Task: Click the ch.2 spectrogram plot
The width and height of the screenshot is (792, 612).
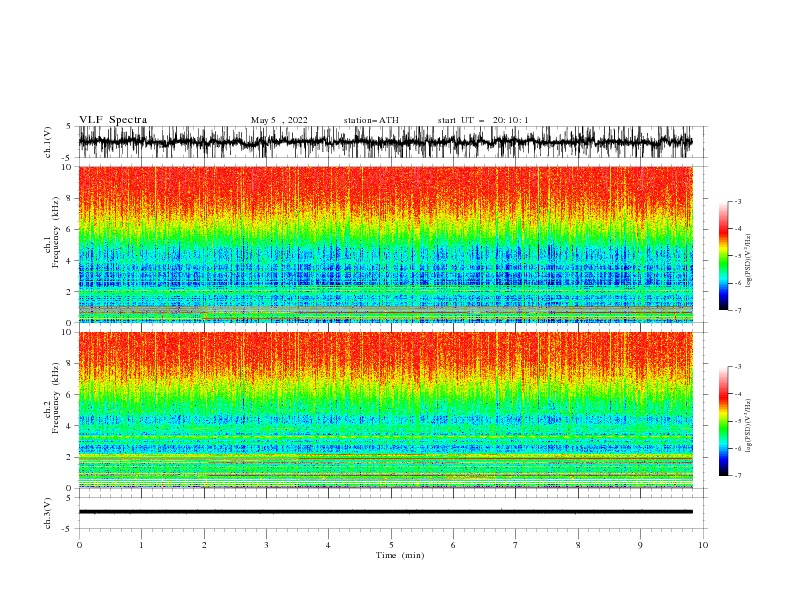Action: pos(385,410)
